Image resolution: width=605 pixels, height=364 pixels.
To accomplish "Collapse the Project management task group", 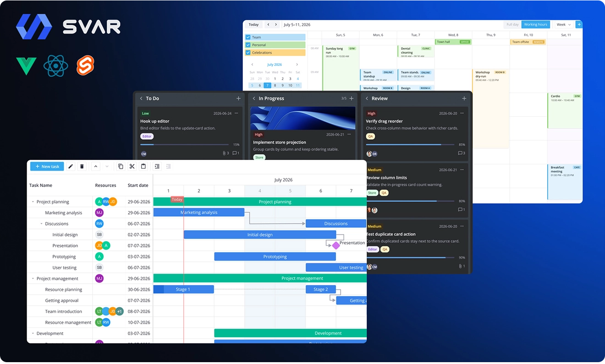I will tap(33, 279).
